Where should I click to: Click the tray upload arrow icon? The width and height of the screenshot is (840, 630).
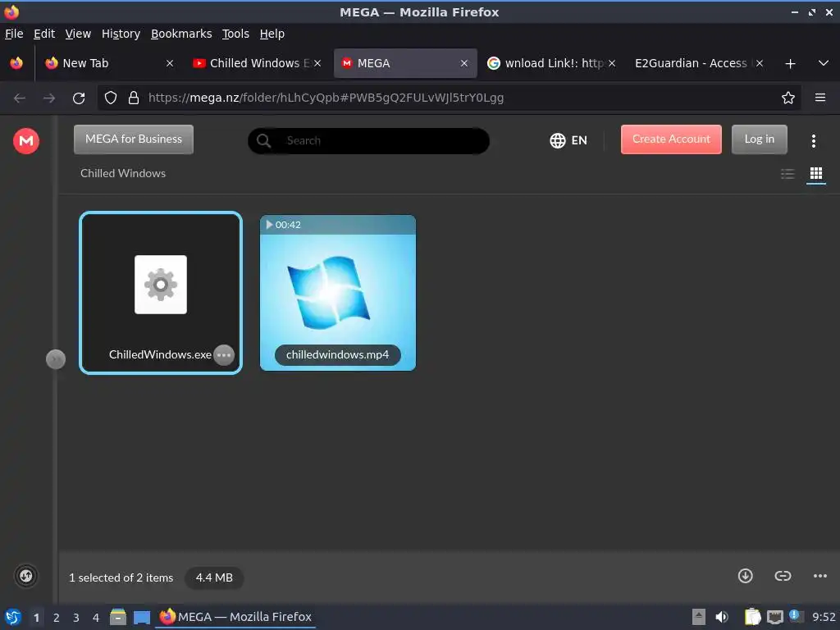click(x=699, y=617)
